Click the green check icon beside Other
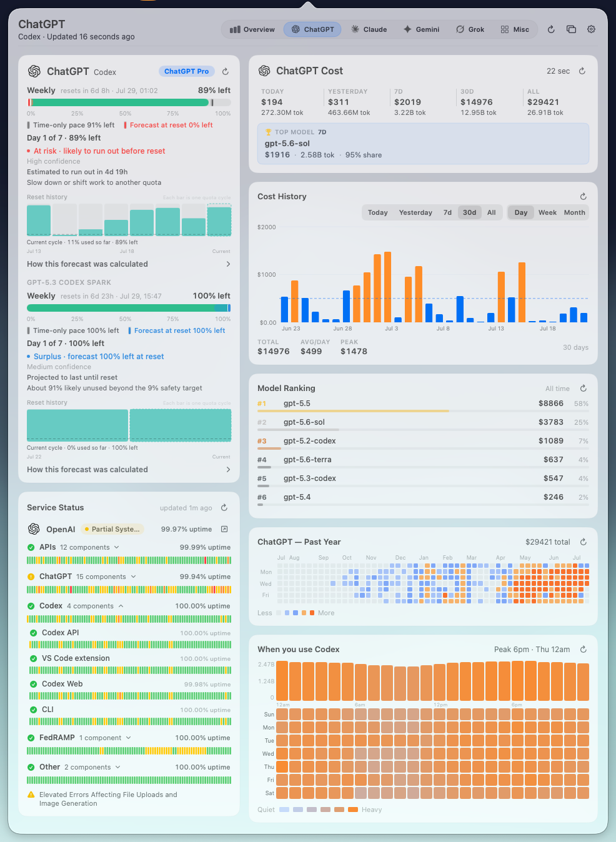The image size is (616, 842). (31, 767)
